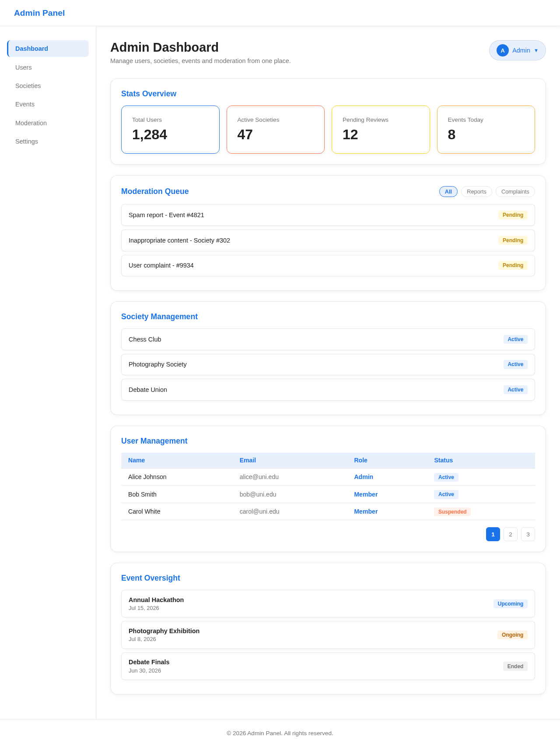560x747 pixels.
Task: Open Moderation in the sidebar
Action: pyautogui.click(x=48, y=123)
